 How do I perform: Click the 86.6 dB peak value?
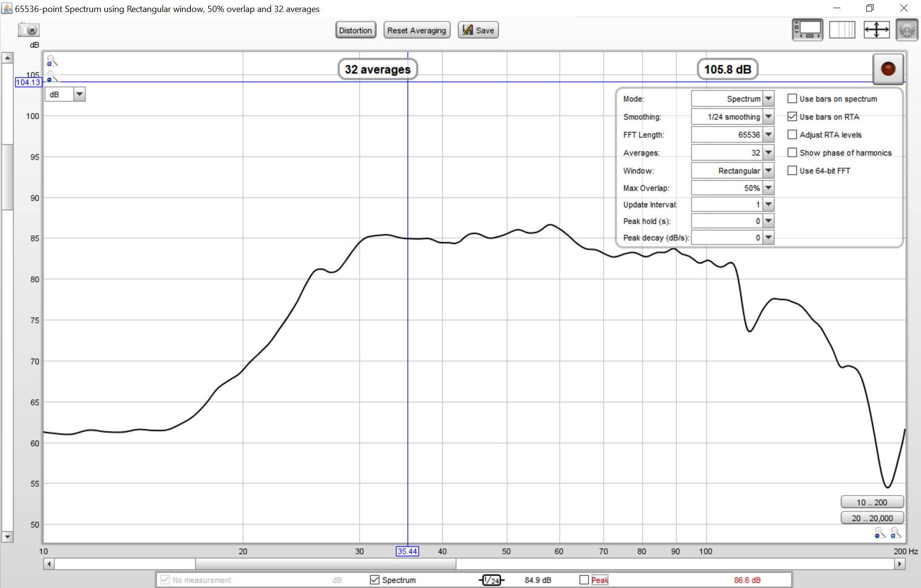[x=747, y=580]
